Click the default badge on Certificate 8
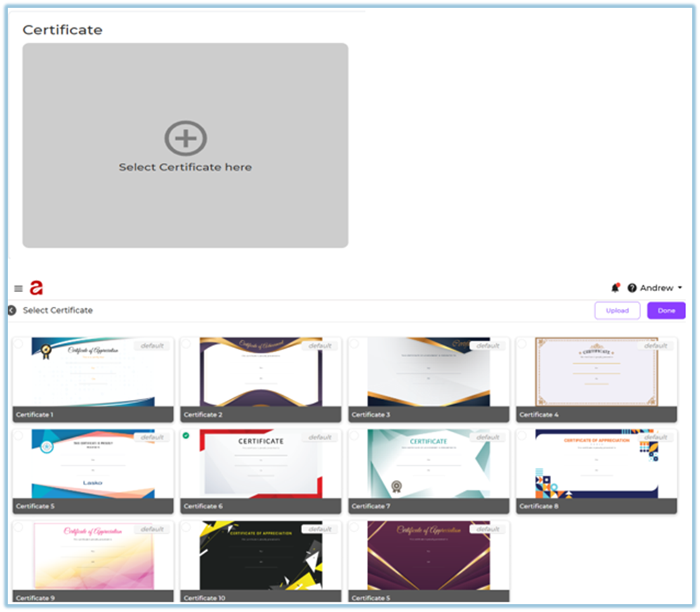The image size is (700, 612). click(x=655, y=437)
